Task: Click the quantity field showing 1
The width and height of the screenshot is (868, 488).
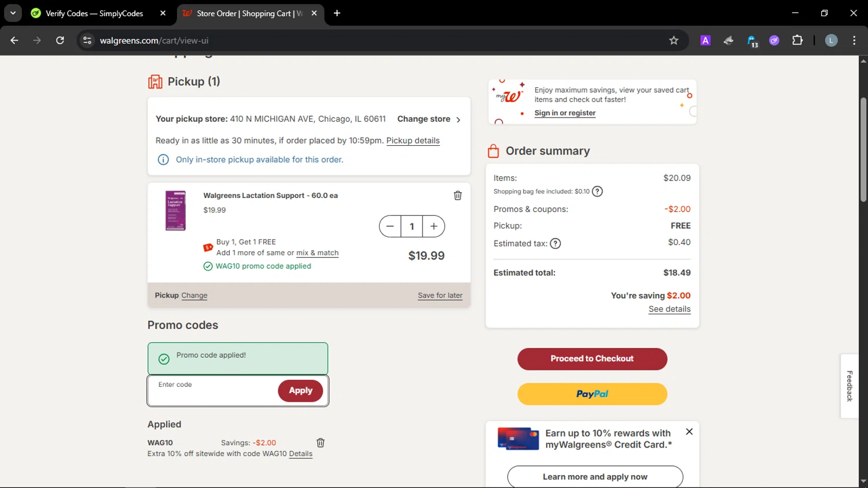Action: tap(412, 226)
